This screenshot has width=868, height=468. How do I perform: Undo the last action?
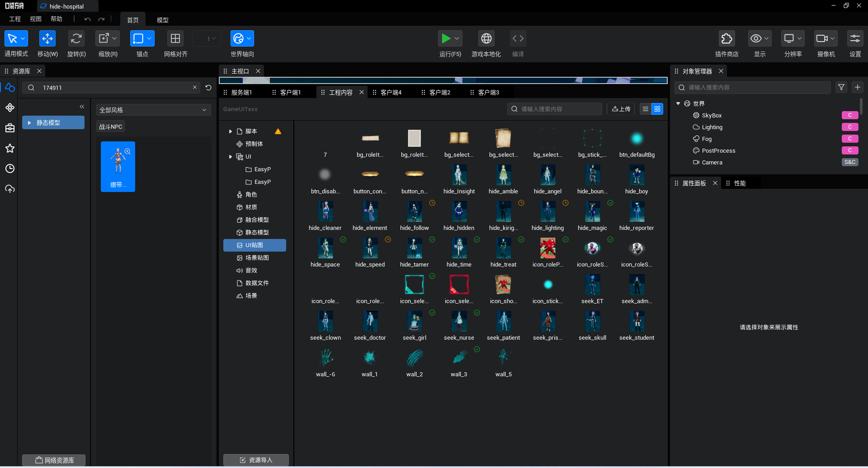(88, 19)
